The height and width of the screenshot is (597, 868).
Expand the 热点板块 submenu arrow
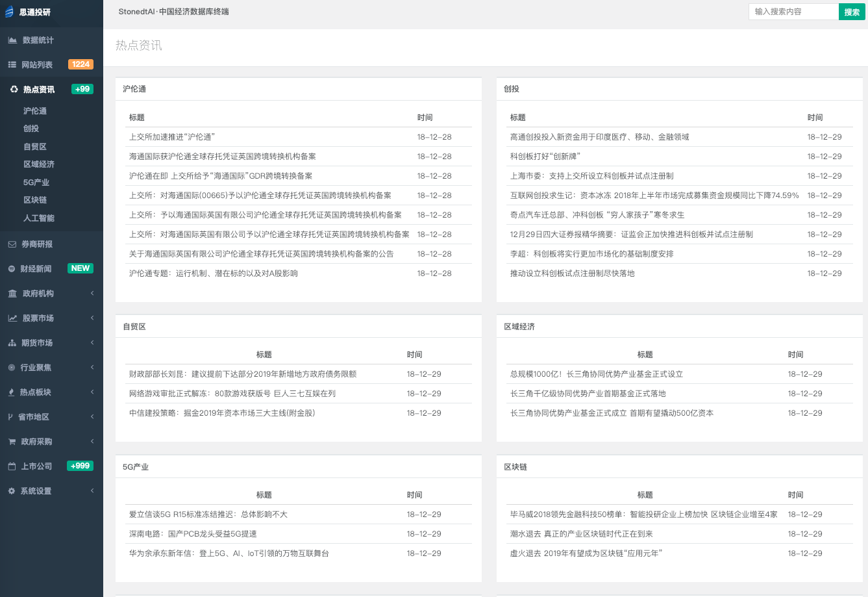pyautogui.click(x=92, y=392)
